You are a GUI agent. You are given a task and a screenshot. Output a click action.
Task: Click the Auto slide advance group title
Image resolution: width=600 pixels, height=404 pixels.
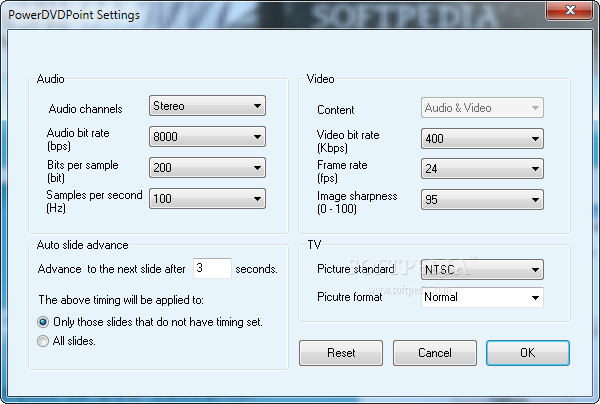click(x=82, y=245)
